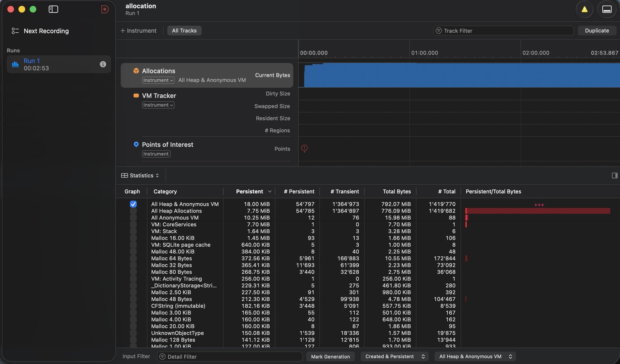Enable graph checkbox for VM: SQLite page cache
Viewport: 620px width, 364px height.
point(133,245)
